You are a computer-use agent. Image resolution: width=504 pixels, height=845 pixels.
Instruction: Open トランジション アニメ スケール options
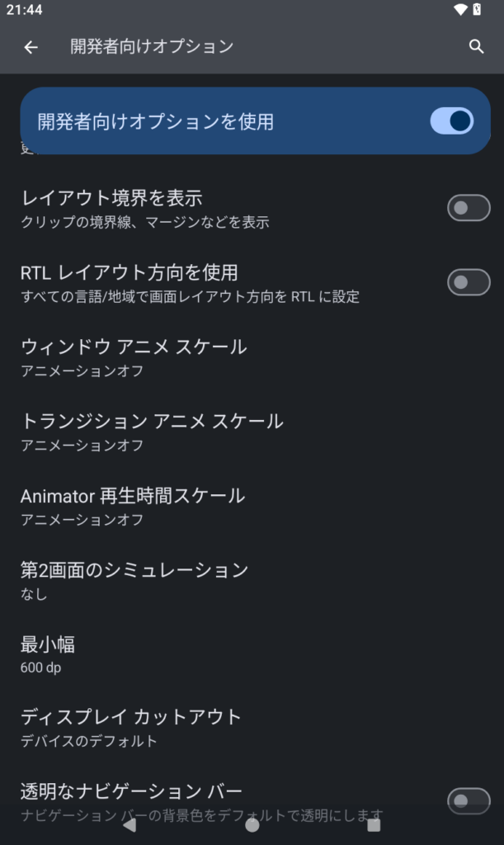coord(152,431)
